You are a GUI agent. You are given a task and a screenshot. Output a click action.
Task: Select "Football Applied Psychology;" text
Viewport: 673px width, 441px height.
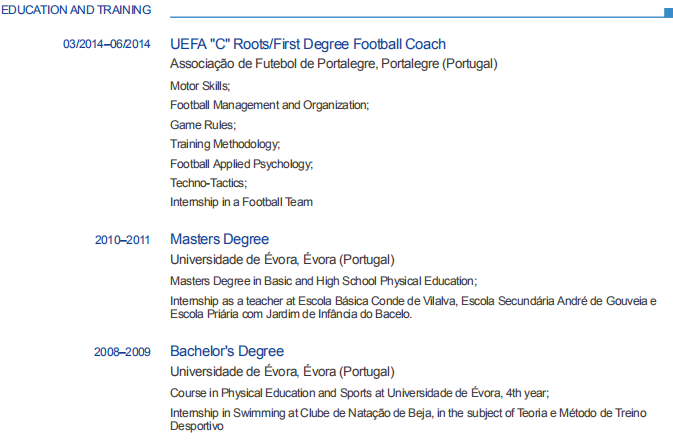click(242, 164)
